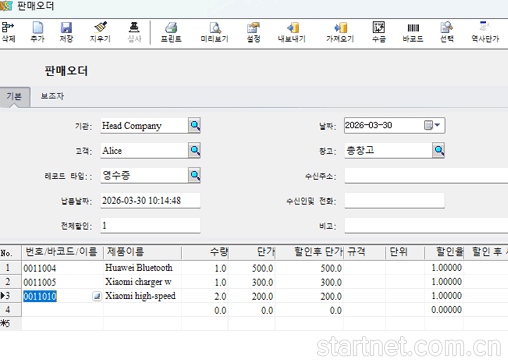Select row header number 4

click(x=11, y=310)
